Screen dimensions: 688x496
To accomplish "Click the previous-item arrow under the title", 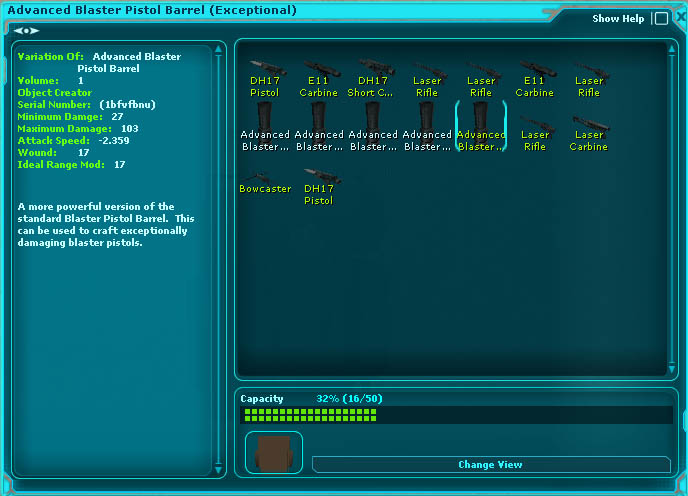I will point(18,31).
